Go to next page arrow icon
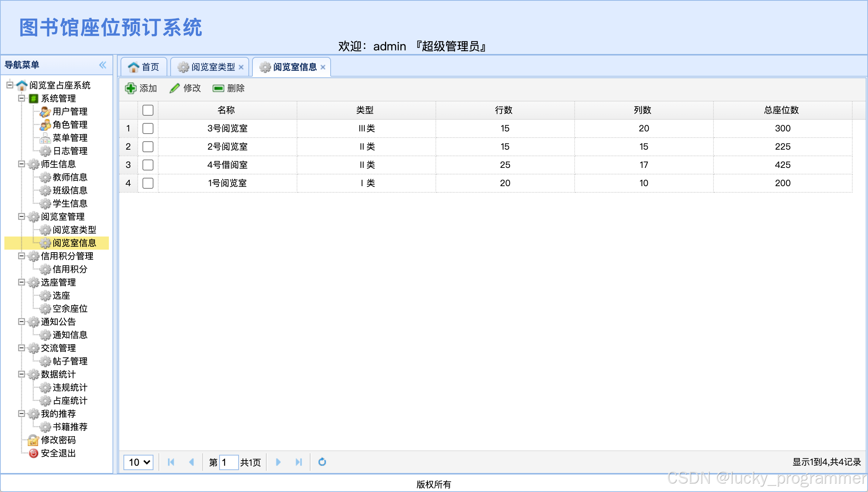Screen dimensions: 868x492 (x=278, y=462)
